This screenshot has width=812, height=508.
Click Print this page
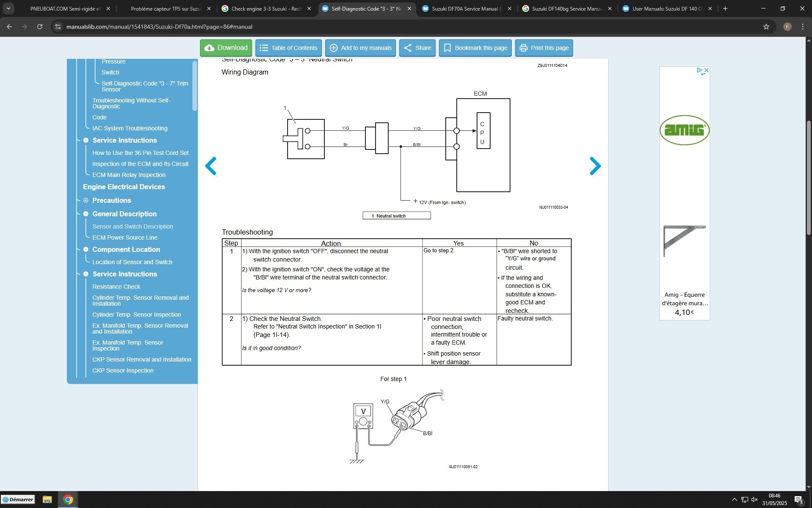coord(544,48)
